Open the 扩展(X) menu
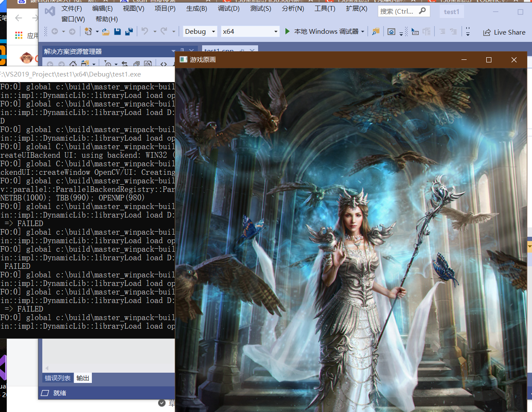 357,9
